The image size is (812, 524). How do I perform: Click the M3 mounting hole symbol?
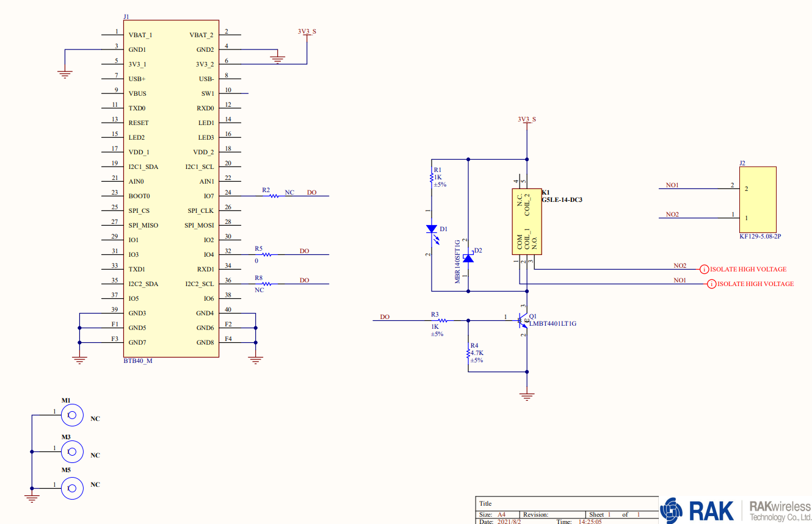[72, 452]
